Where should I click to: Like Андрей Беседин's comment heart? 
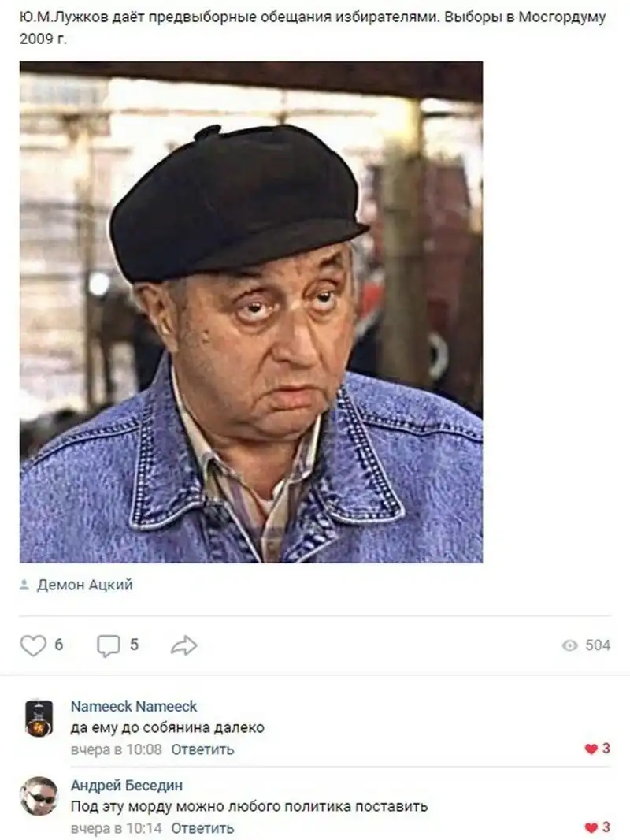click(x=591, y=827)
